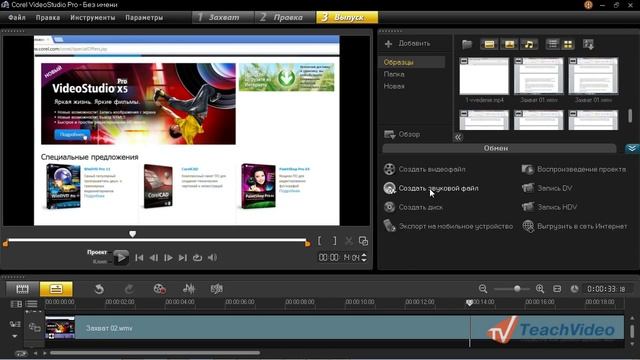This screenshot has width=640, height=360.
Task: Click Экспорт на мобильное устройство
Action: click(x=448, y=226)
